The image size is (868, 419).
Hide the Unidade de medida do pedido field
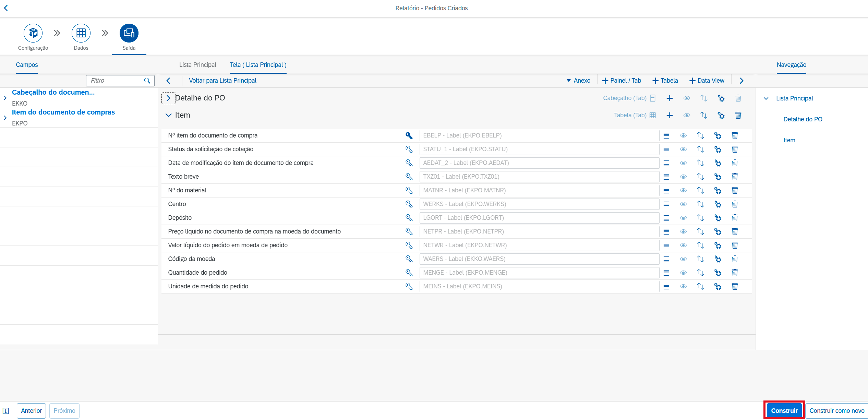(x=683, y=286)
